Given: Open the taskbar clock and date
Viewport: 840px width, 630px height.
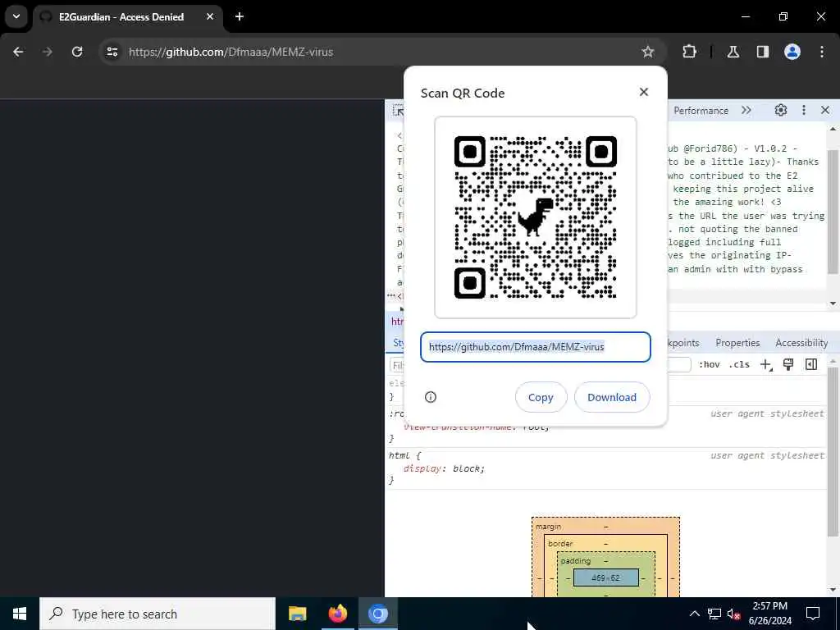Looking at the screenshot, I should (769, 614).
